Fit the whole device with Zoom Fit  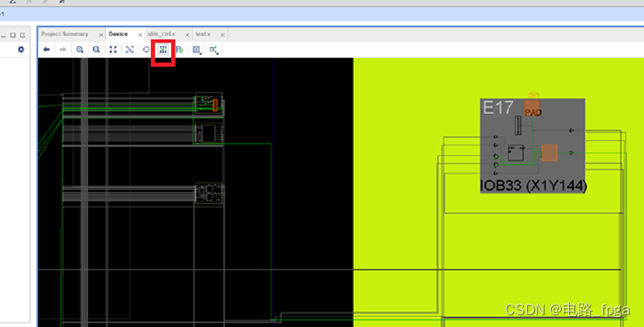point(113,50)
